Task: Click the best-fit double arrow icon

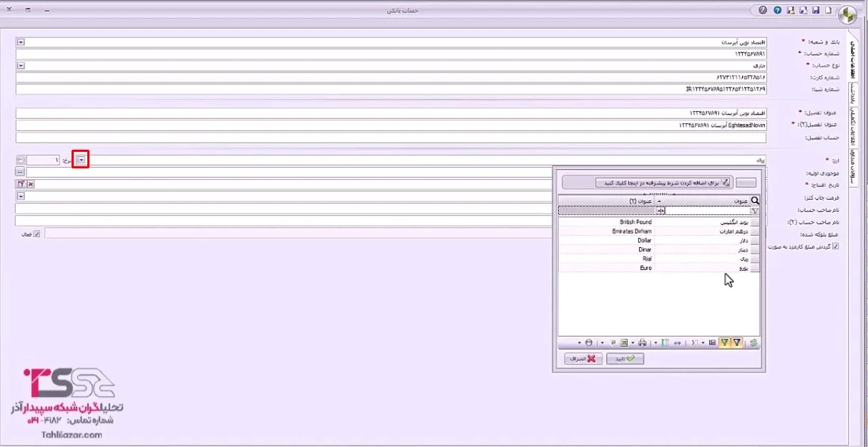Action: (x=677, y=342)
